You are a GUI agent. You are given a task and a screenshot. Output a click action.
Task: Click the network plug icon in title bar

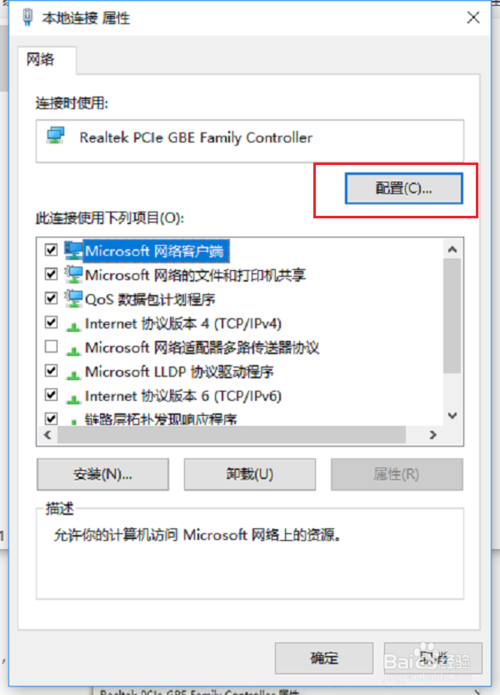click(27, 18)
